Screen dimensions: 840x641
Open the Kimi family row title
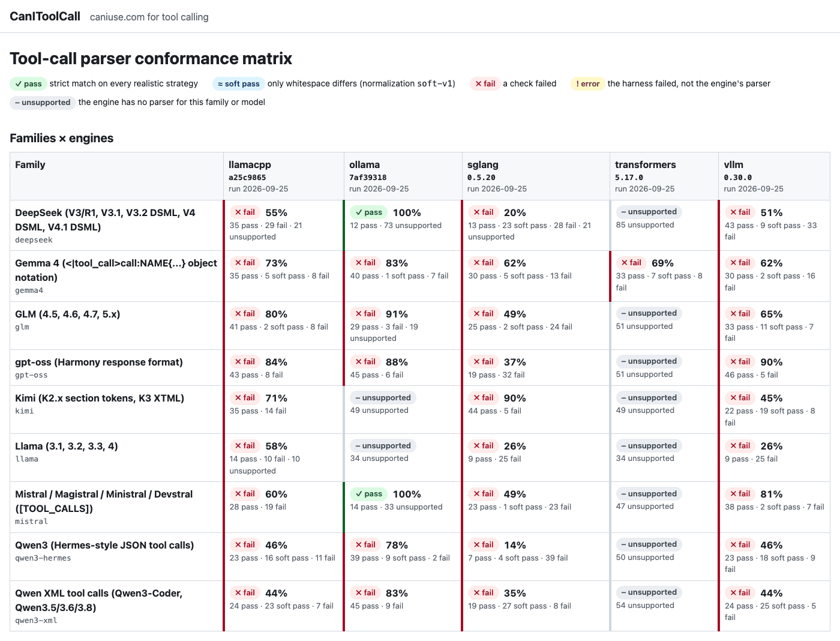coord(100,398)
